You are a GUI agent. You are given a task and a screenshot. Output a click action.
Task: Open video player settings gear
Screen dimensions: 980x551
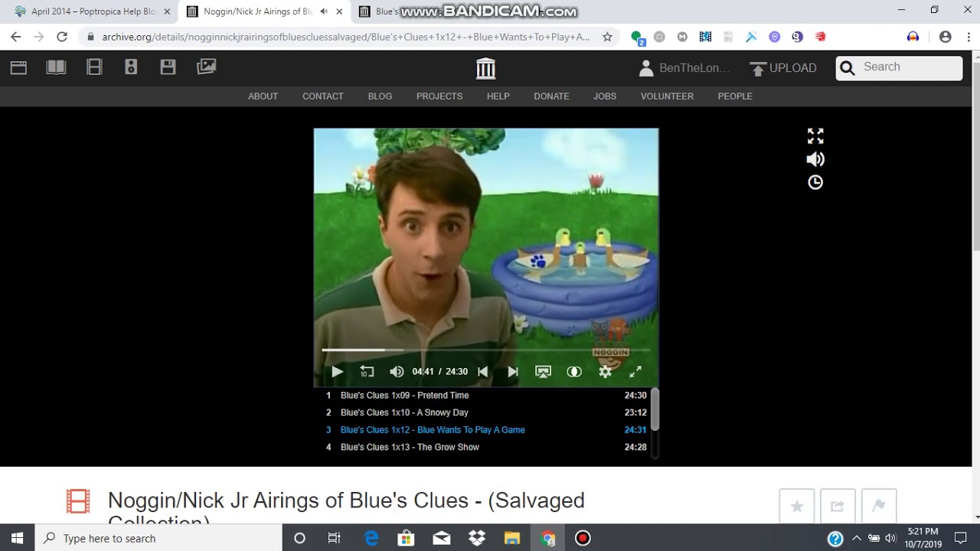tap(606, 372)
